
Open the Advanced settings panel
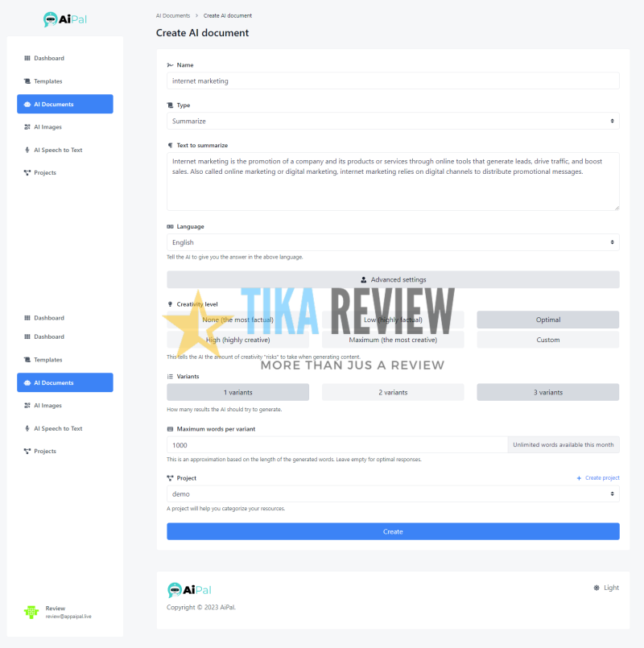pyautogui.click(x=393, y=279)
